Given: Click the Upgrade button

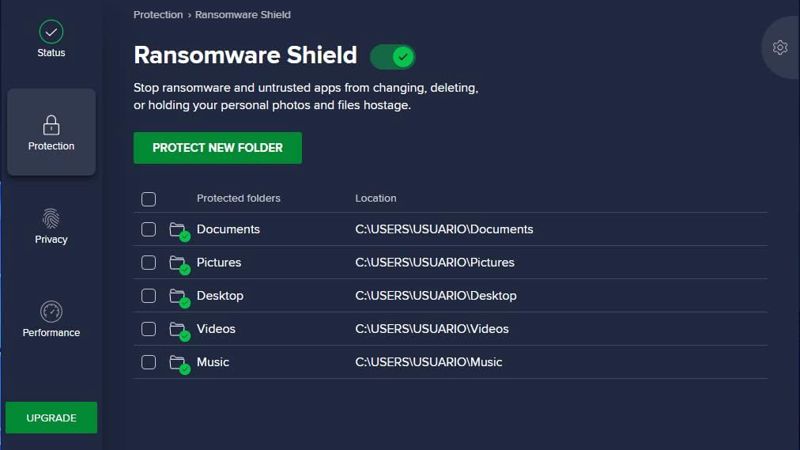Looking at the screenshot, I should [51, 418].
